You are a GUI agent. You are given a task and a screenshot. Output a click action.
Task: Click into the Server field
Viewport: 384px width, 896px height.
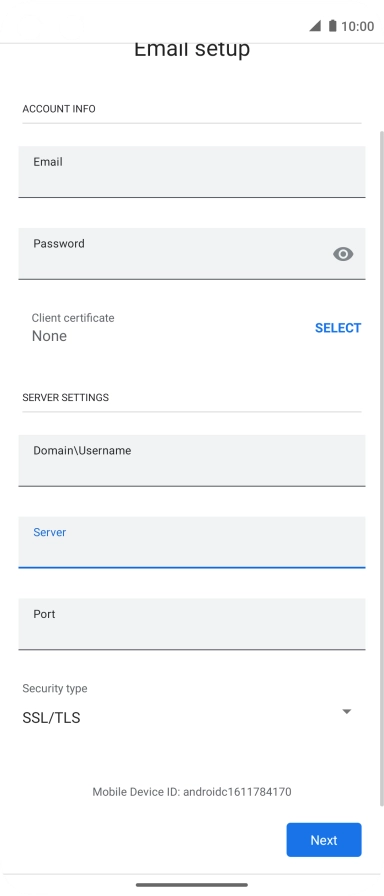click(x=192, y=542)
